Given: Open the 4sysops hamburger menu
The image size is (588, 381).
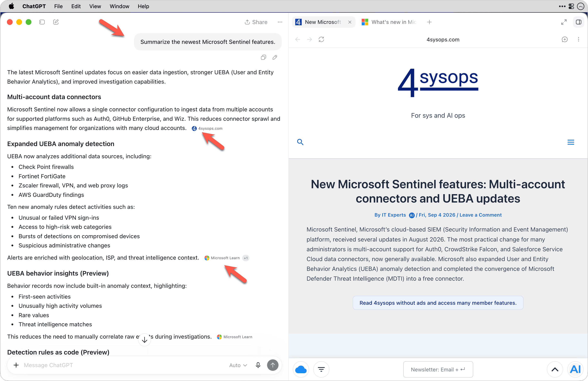Looking at the screenshot, I should (x=570, y=142).
